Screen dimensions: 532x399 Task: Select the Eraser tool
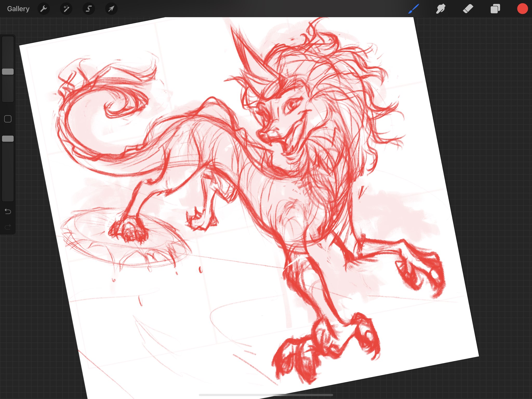(x=468, y=9)
